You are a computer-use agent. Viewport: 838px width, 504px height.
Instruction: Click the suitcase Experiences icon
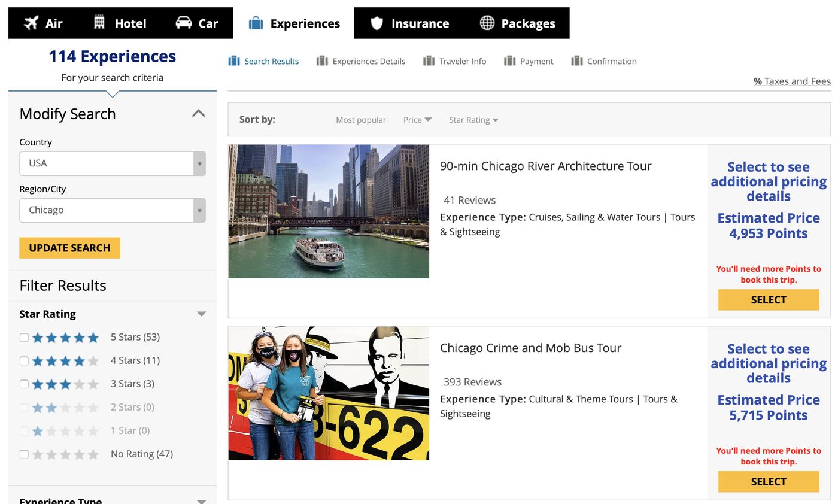tap(256, 23)
